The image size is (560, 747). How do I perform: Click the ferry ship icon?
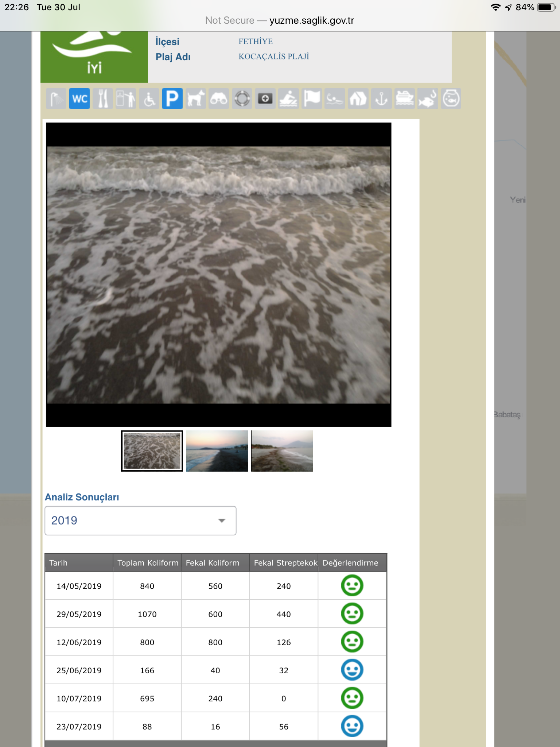point(405,98)
